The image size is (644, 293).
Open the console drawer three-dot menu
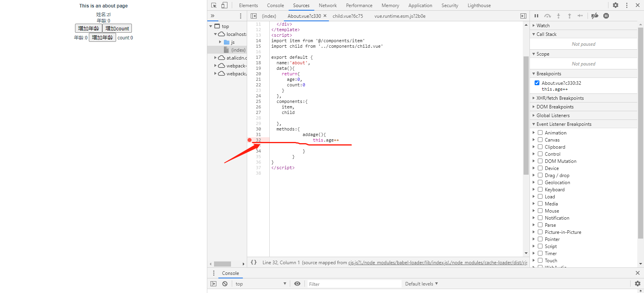click(214, 273)
